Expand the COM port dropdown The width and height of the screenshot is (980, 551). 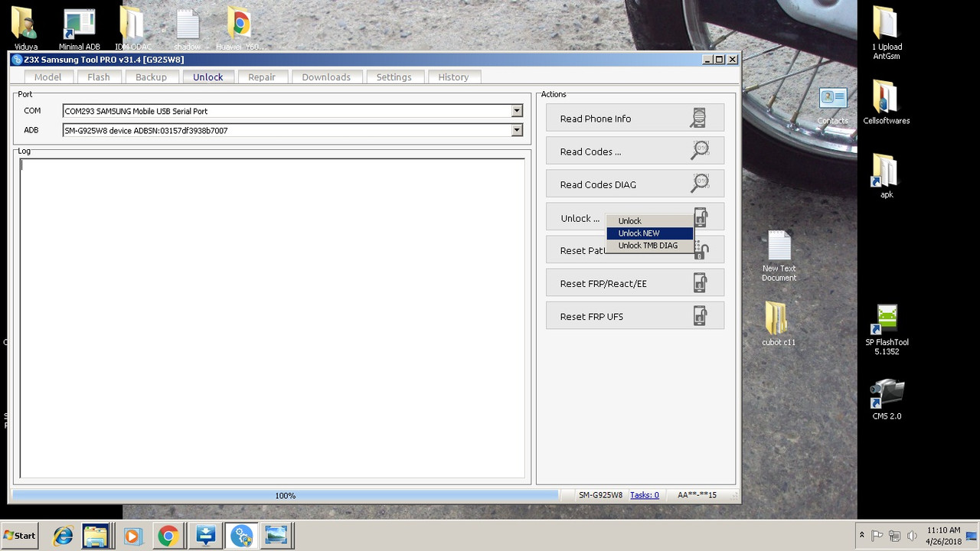(517, 111)
